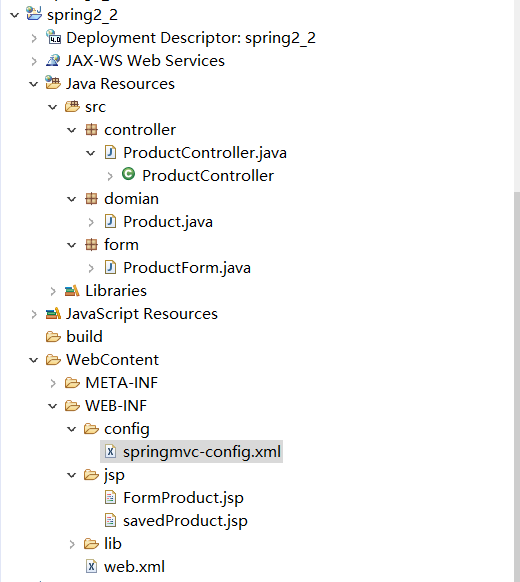Collapse the src folder
This screenshot has height=582, width=520.
click(x=53, y=107)
